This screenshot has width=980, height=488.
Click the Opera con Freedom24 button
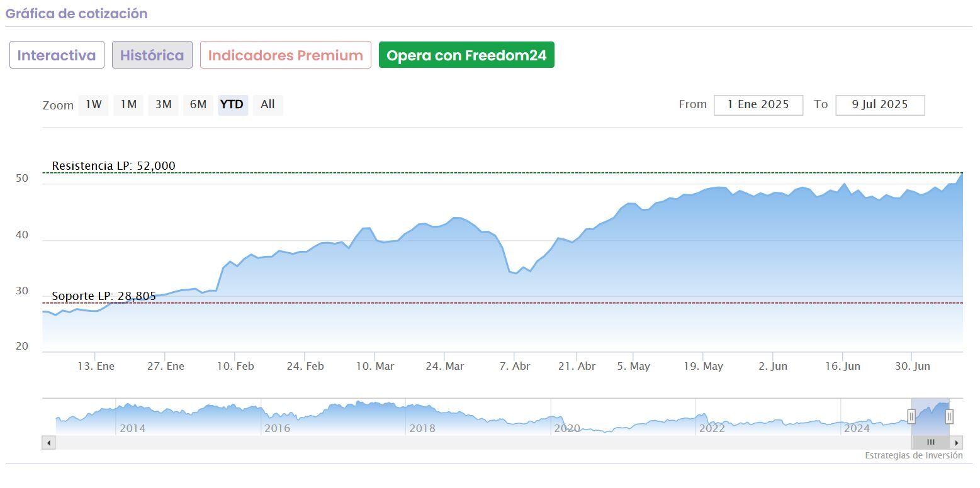pos(466,55)
